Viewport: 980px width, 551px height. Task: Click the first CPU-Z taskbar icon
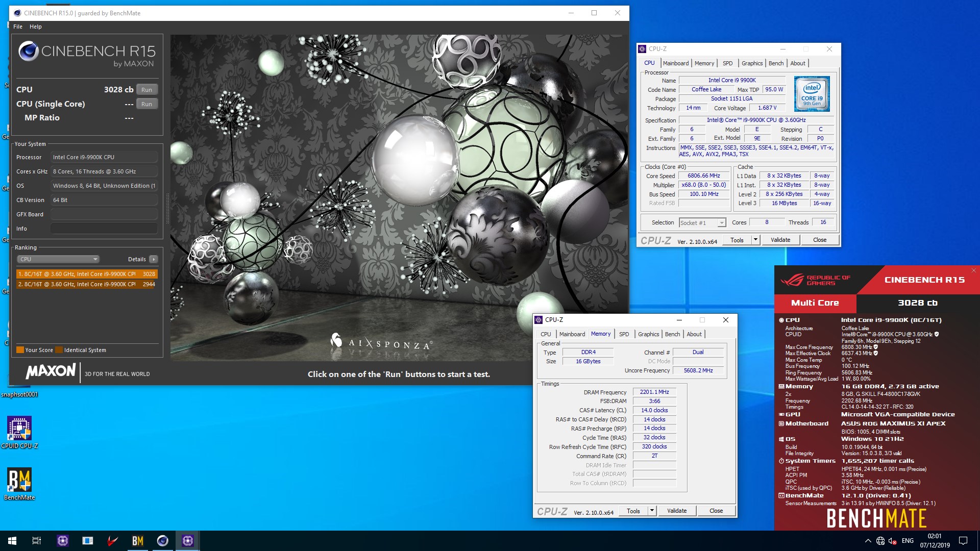click(63, 541)
